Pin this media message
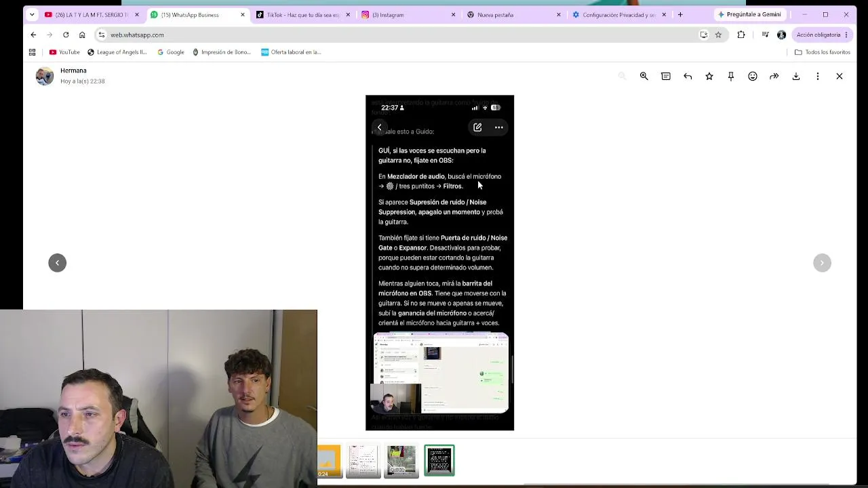The width and height of the screenshot is (868, 488). click(x=731, y=77)
